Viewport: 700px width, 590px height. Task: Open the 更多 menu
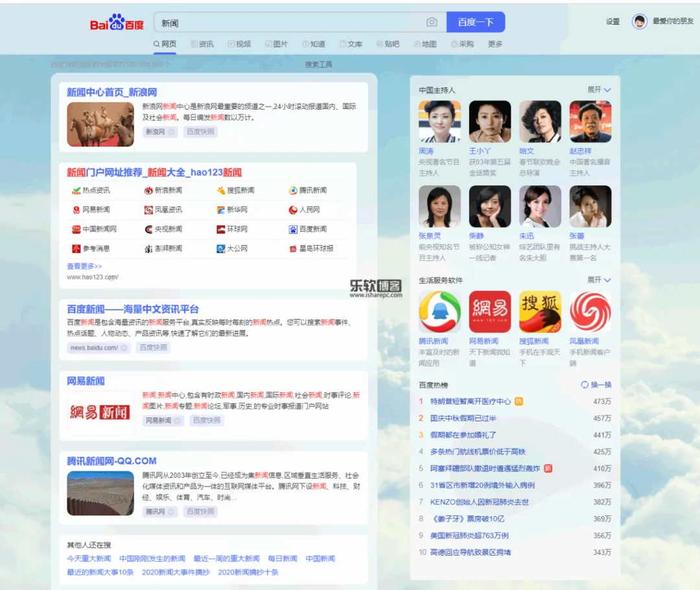click(495, 44)
